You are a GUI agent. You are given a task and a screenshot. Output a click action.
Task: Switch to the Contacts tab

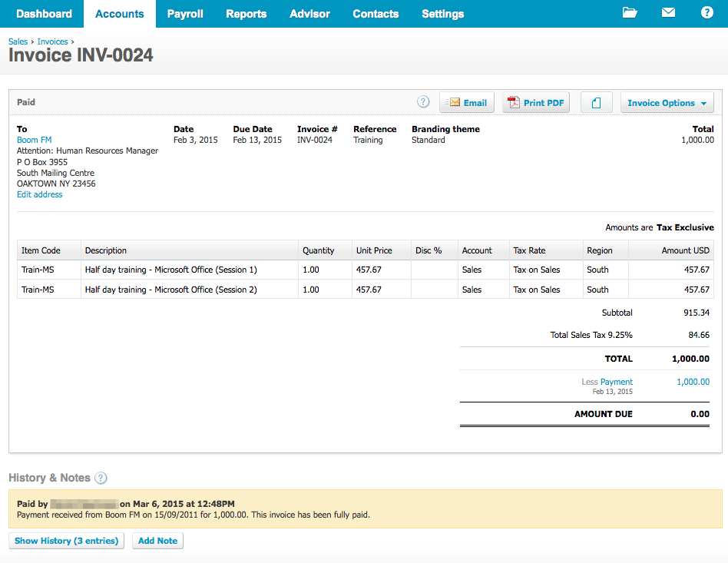(376, 14)
